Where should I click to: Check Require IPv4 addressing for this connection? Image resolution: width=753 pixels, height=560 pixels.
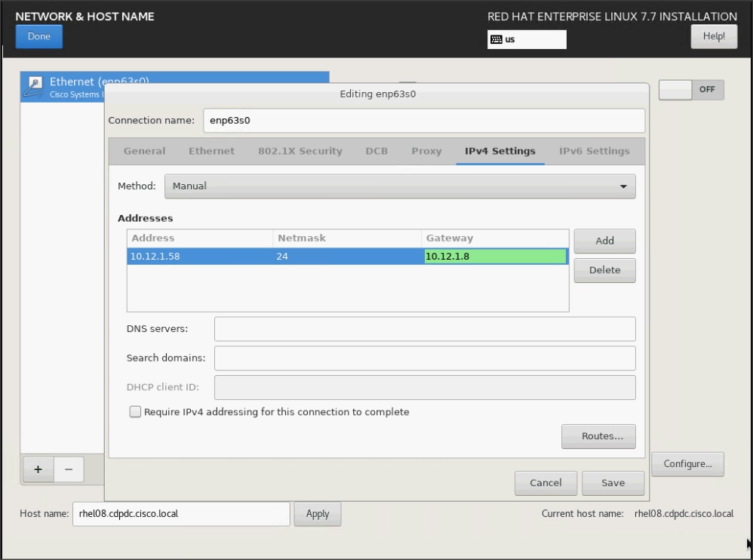click(x=135, y=411)
